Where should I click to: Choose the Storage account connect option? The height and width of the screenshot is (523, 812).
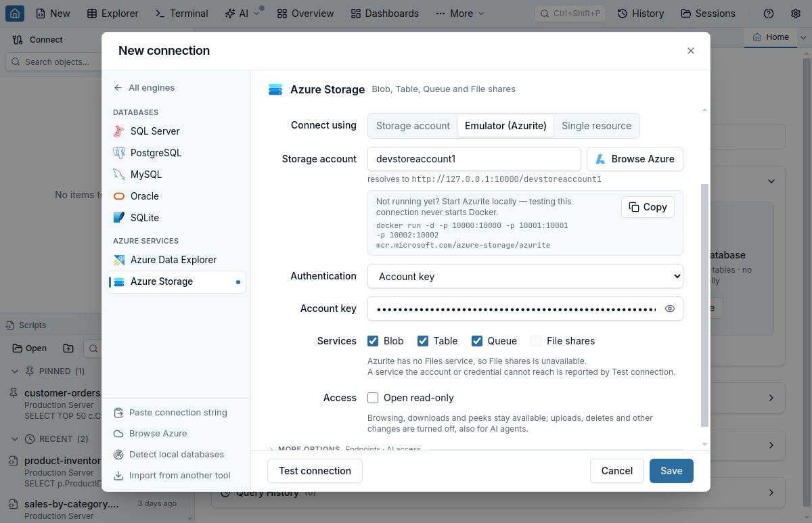click(x=413, y=126)
